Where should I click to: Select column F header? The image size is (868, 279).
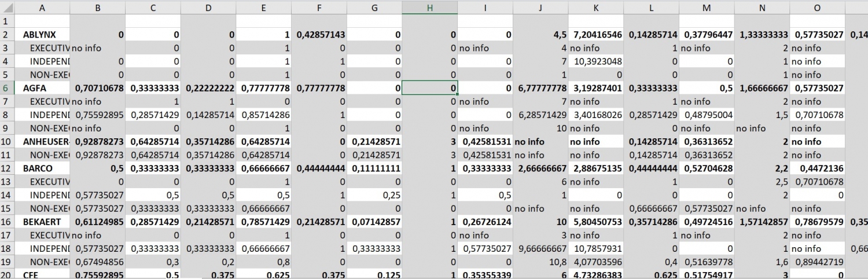point(319,8)
